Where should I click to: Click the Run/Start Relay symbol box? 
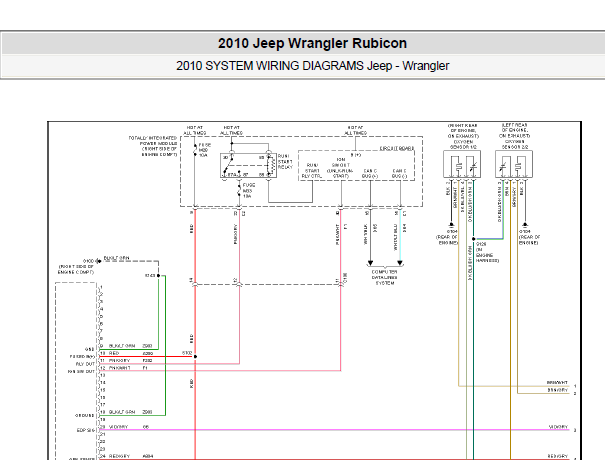tap(248, 166)
